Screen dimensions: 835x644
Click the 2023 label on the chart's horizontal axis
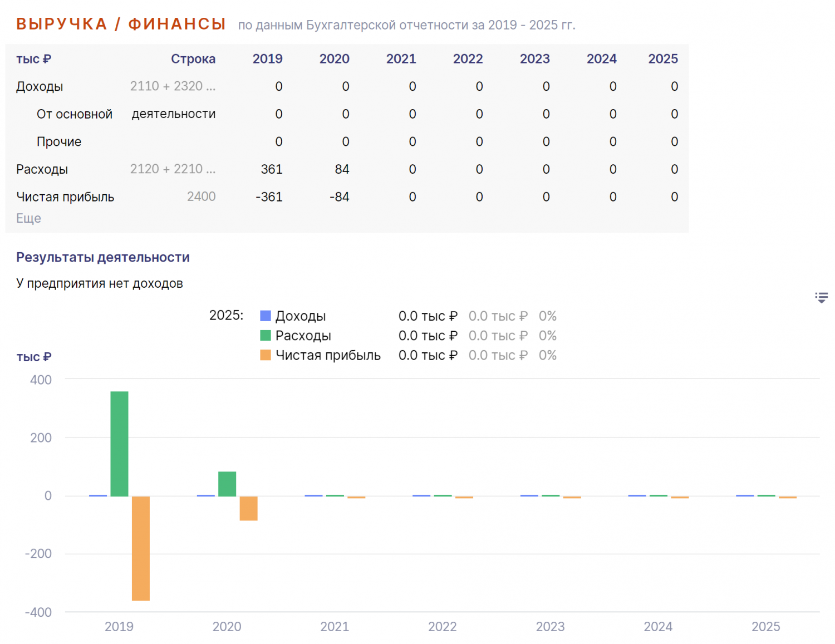pos(550,627)
